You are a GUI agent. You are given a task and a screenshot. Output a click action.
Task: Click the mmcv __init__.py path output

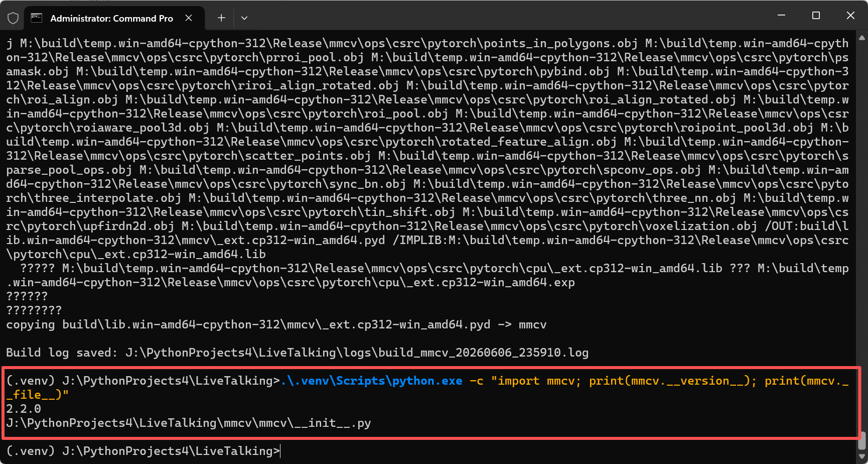189,423
